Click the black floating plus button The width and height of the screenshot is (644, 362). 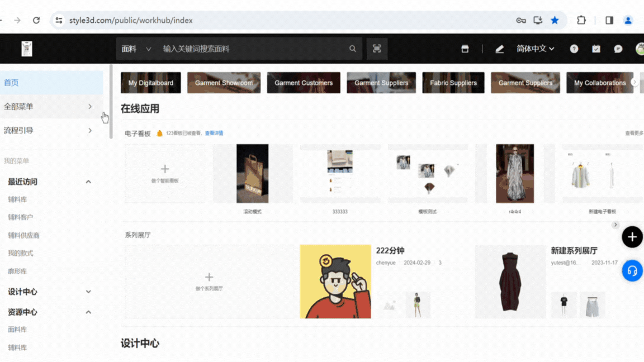632,237
